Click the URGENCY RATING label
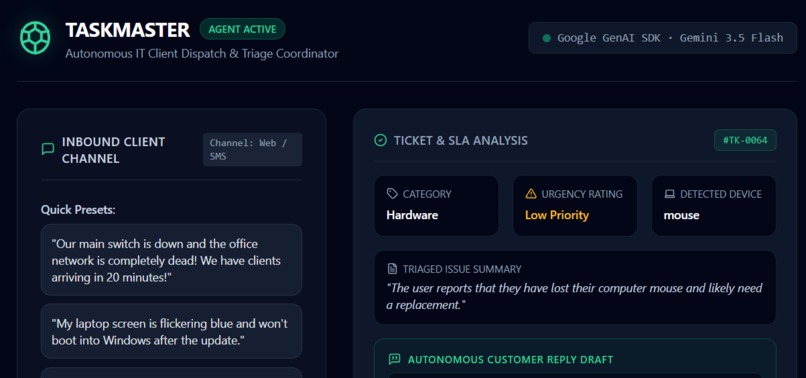 click(x=582, y=194)
